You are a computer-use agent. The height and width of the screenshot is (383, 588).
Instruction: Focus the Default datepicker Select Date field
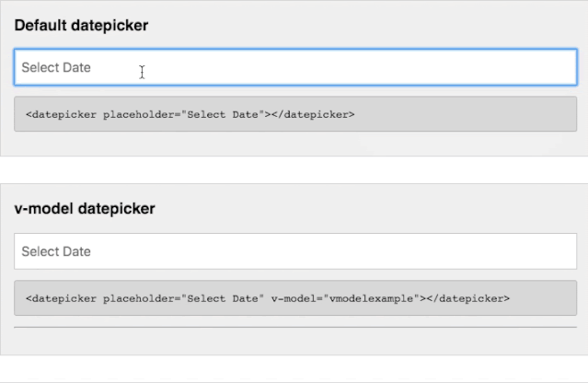click(x=294, y=67)
